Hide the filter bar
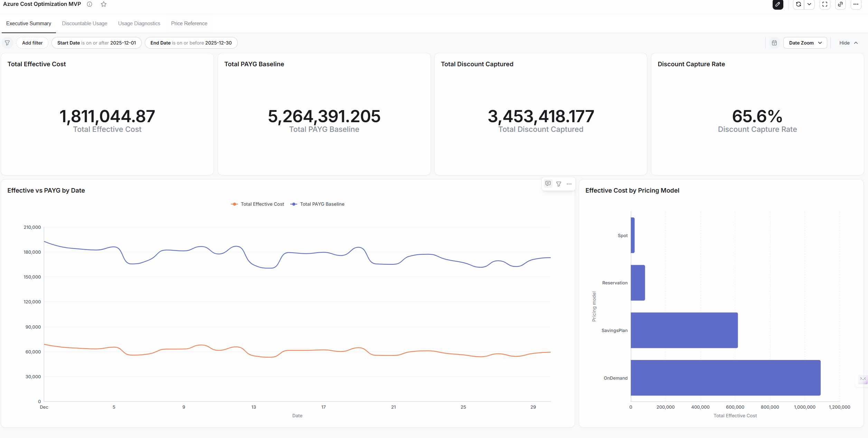Viewport: 868px width, 438px height. click(x=848, y=43)
